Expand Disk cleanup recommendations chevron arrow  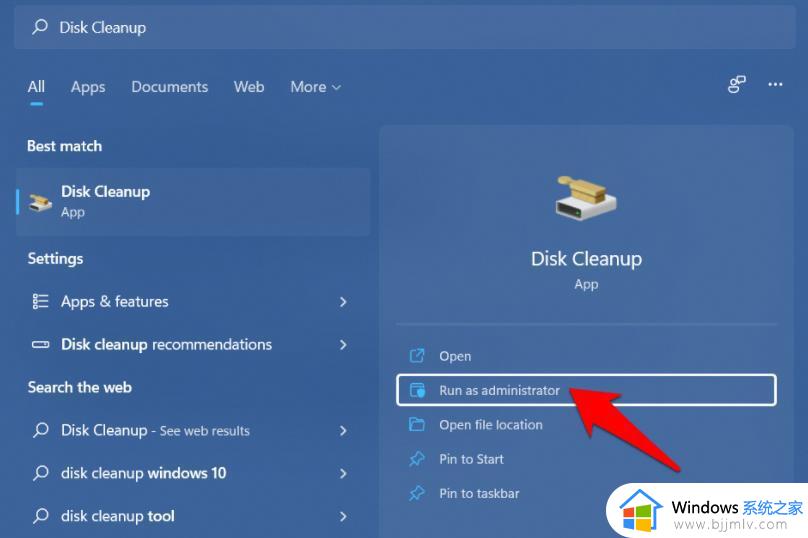pyautogui.click(x=343, y=345)
